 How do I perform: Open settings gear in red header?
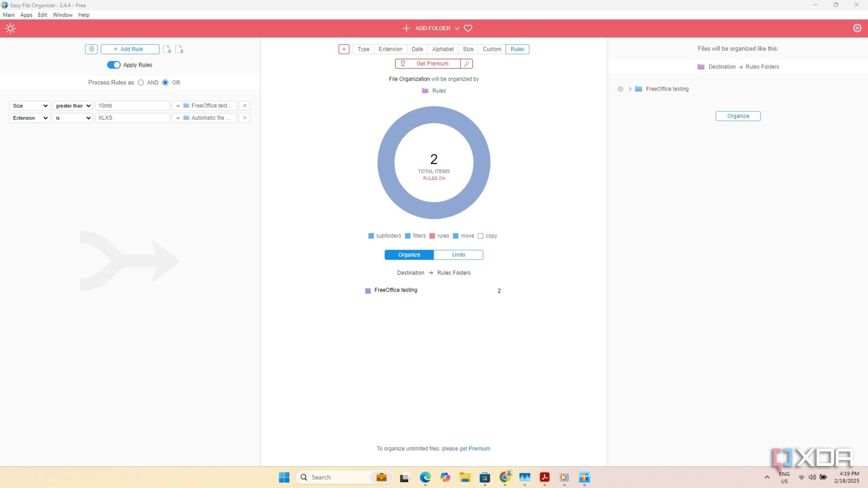[857, 28]
